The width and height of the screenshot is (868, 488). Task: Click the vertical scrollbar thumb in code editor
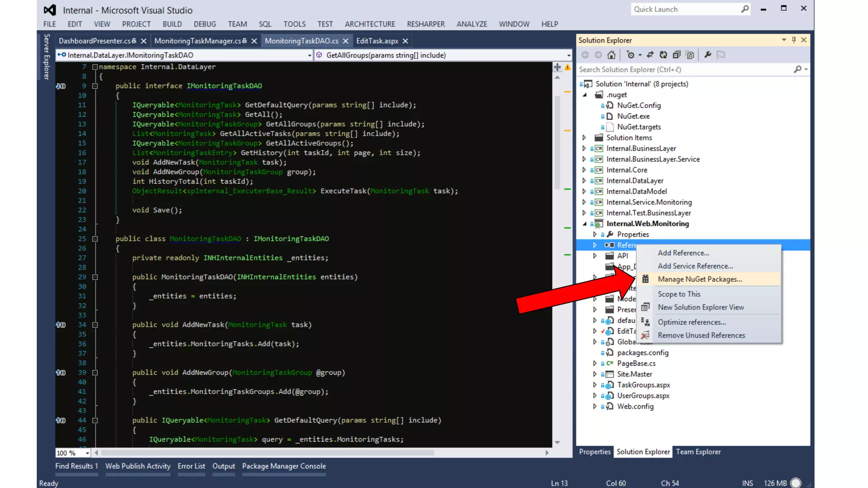(557, 142)
